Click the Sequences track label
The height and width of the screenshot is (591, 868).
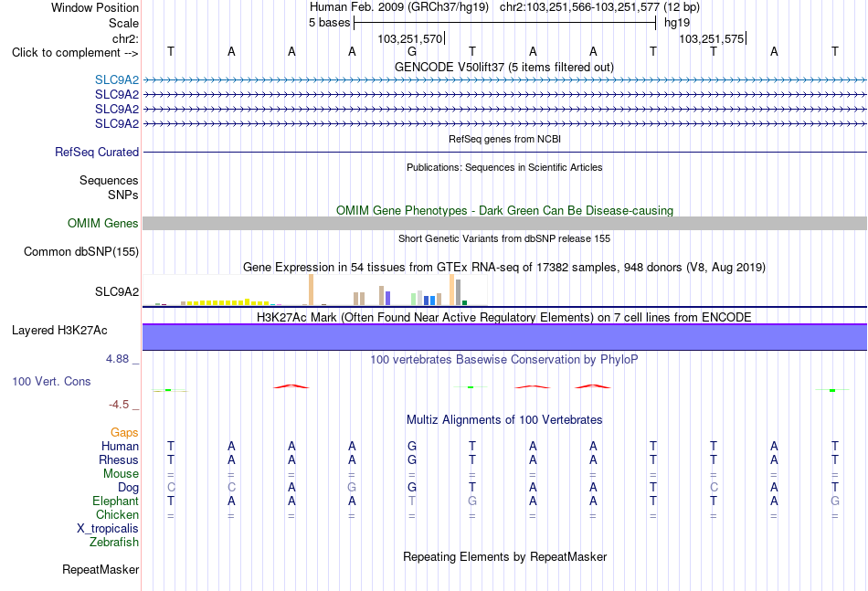pyautogui.click(x=109, y=180)
